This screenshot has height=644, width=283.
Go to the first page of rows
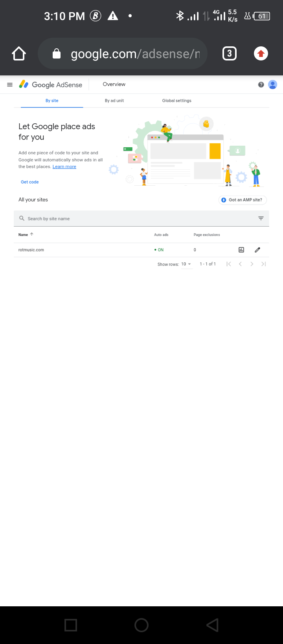229,264
